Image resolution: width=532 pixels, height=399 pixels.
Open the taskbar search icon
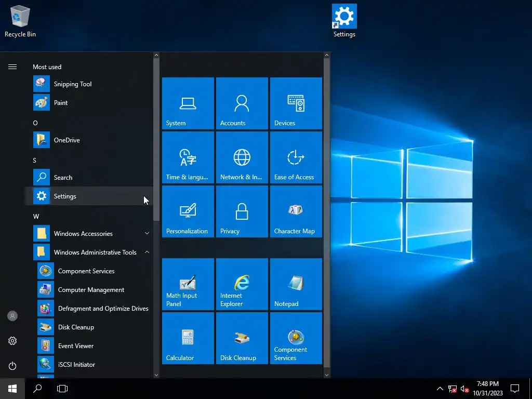37,389
